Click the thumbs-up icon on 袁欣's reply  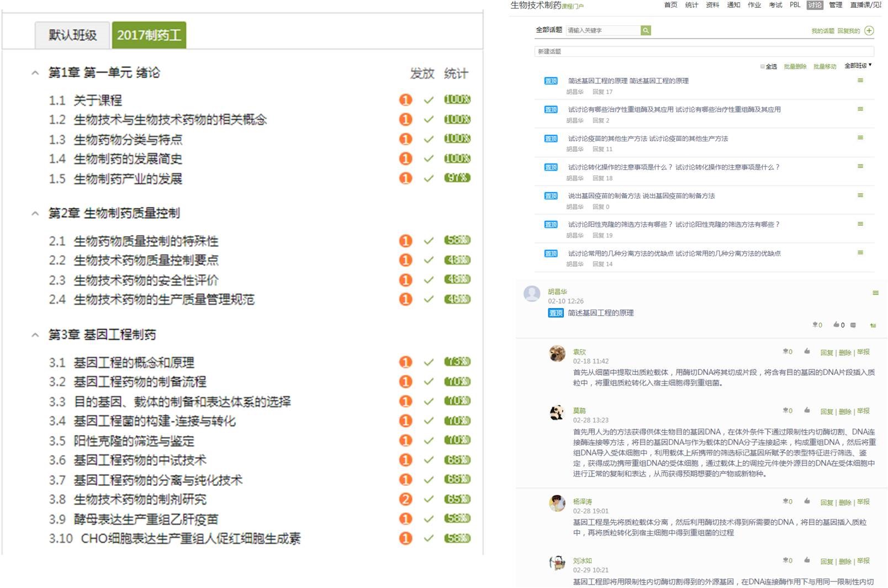tap(807, 351)
